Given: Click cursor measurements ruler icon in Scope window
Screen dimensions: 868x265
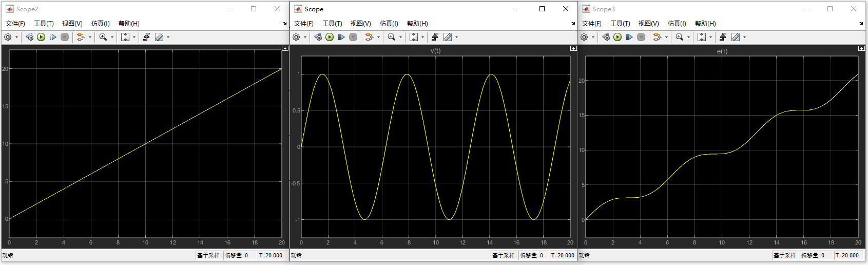Looking at the screenshot, I should click(x=448, y=37).
